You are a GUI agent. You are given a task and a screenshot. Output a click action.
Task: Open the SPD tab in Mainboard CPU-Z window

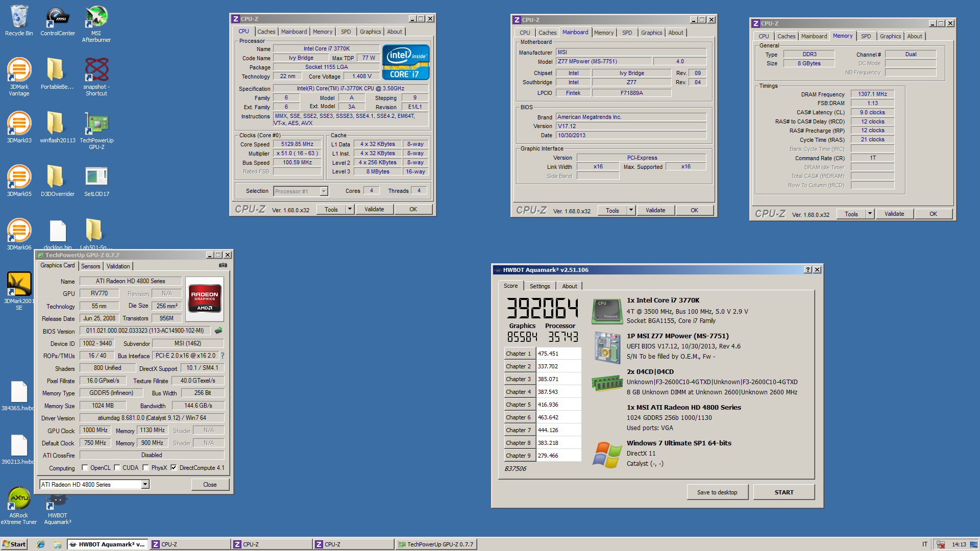click(x=627, y=33)
